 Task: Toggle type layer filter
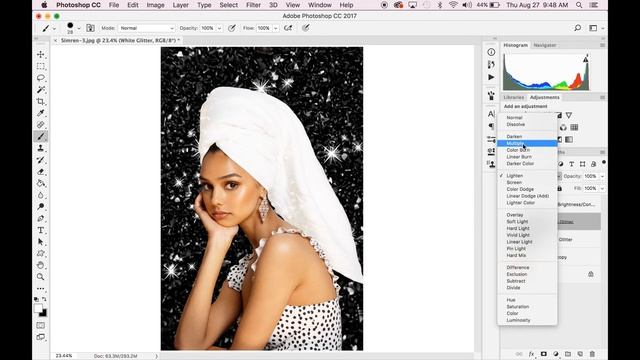click(x=571, y=164)
